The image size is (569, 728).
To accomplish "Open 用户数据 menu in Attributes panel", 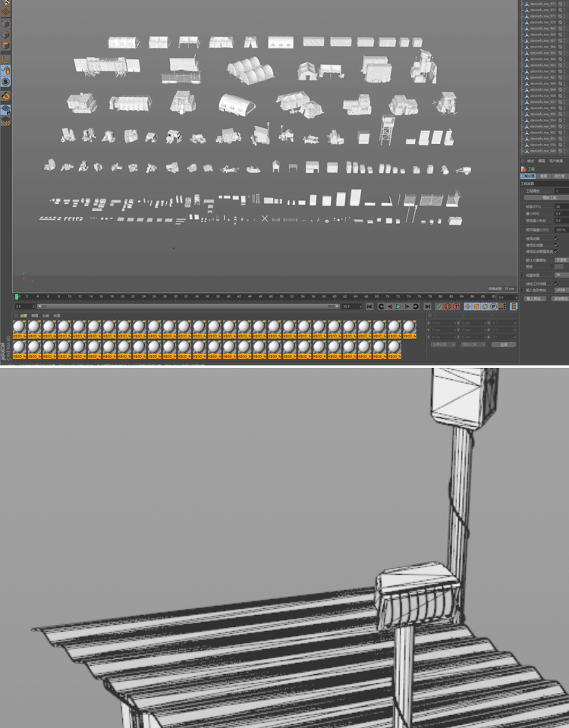I will click(555, 161).
